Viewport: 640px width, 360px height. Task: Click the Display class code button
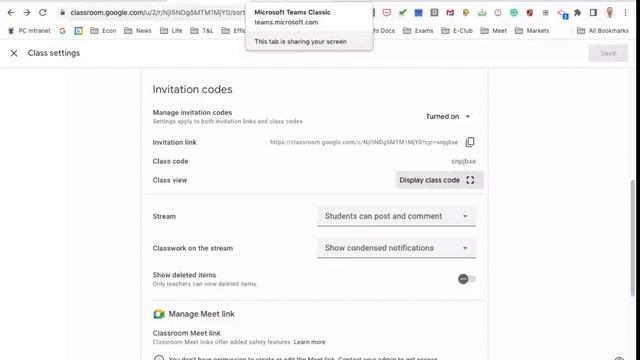pyautogui.click(x=440, y=180)
